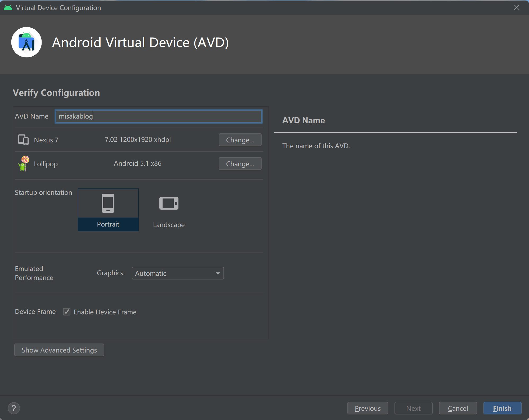Cancel the AVD configuration
The height and width of the screenshot is (420, 529).
click(458, 408)
